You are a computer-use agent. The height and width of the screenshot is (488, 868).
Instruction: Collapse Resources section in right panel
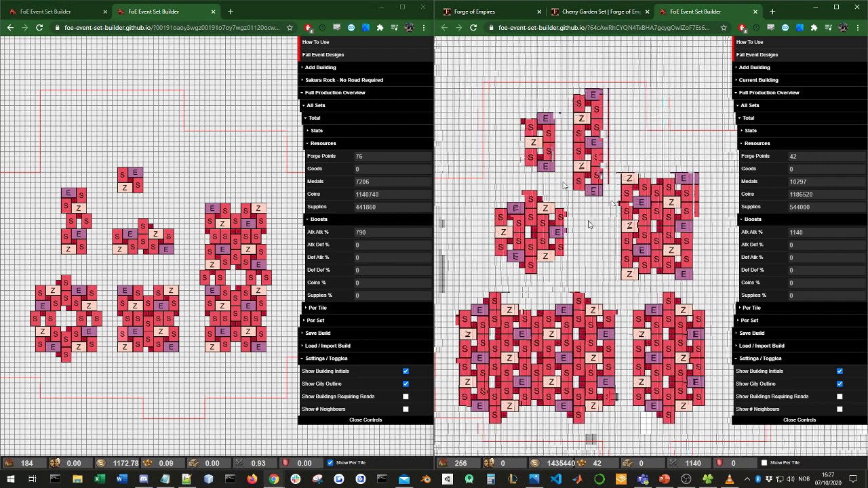803,143
